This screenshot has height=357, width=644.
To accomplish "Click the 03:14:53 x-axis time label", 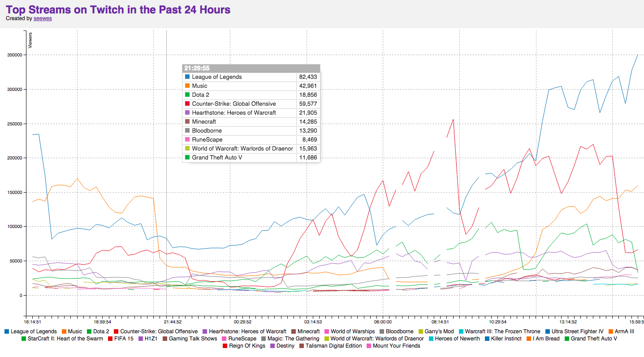I will click(x=313, y=322).
